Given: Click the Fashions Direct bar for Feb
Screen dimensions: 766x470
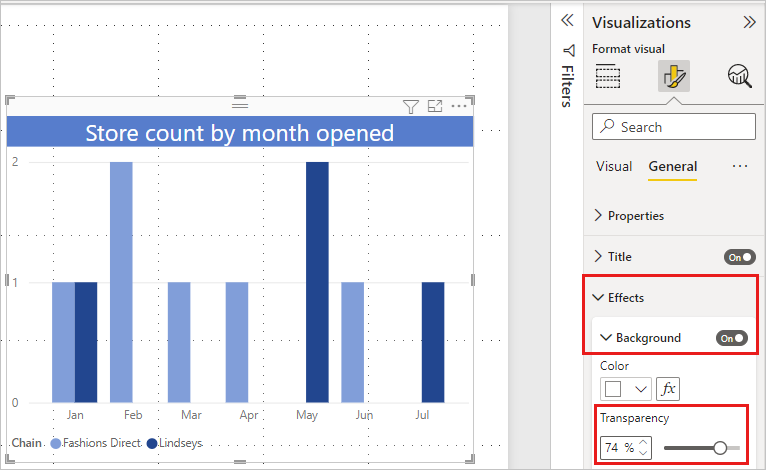Looking at the screenshot, I should click(x=121, y=282).
